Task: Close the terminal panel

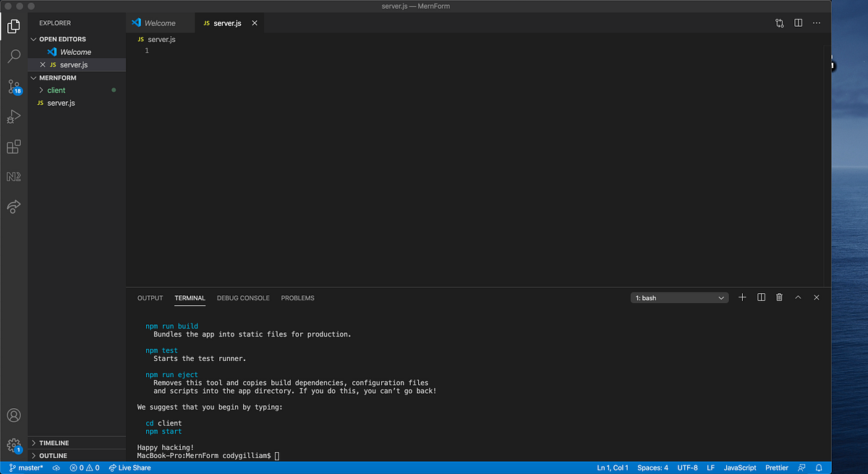Action: click(817, 297)
